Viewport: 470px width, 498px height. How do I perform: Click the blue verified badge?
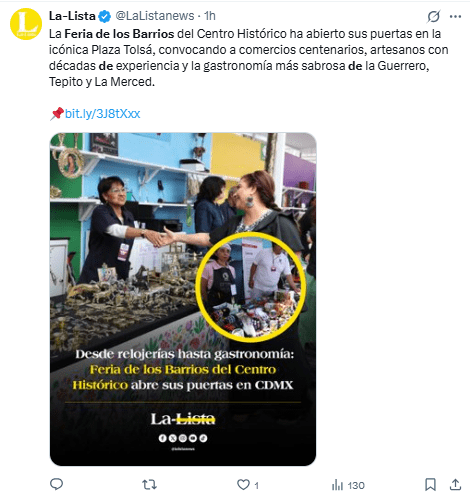click(105, 16)
